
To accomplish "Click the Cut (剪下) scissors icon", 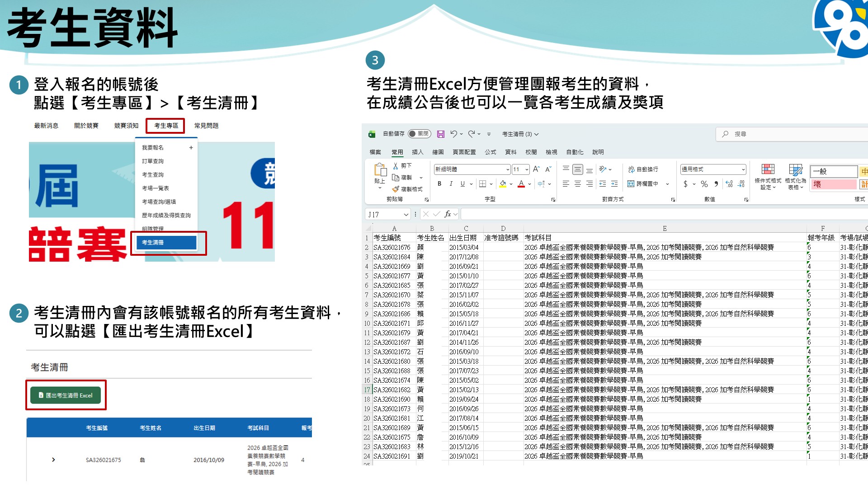I will 396,166.
